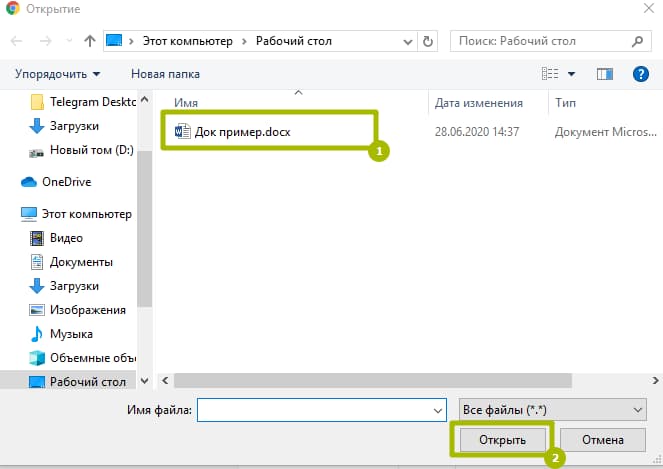Open the view options dropdown arrow
Screen dimensions: 663x469
coord(571,74)
